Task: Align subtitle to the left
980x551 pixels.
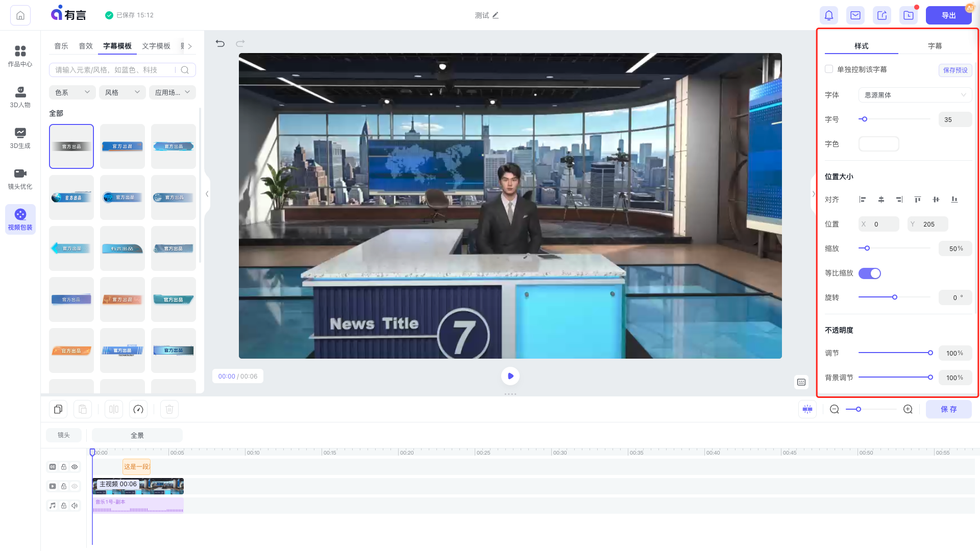Action: pos(863,199)
